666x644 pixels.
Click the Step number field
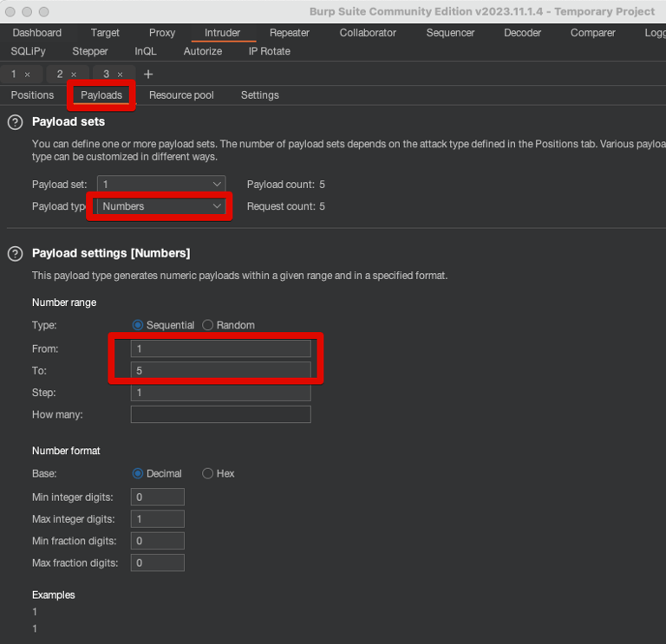click(x=221, y=393)
